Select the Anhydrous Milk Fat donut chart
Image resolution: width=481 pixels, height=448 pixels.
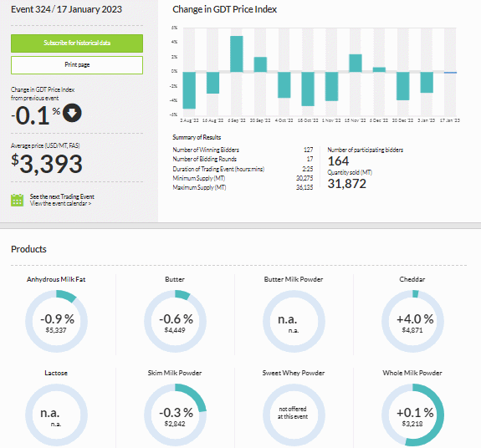pyautogui.click(x=56, y=322)
